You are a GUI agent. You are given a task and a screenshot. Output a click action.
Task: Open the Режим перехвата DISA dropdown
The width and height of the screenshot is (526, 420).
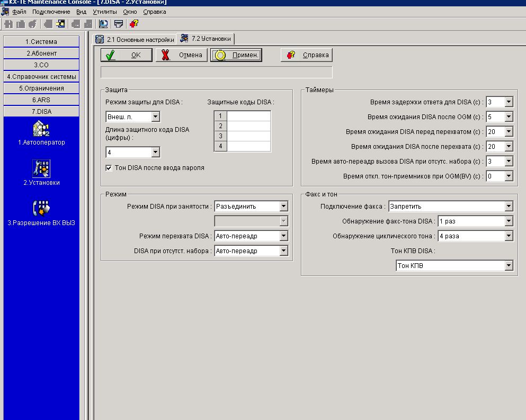pos(283,236)
